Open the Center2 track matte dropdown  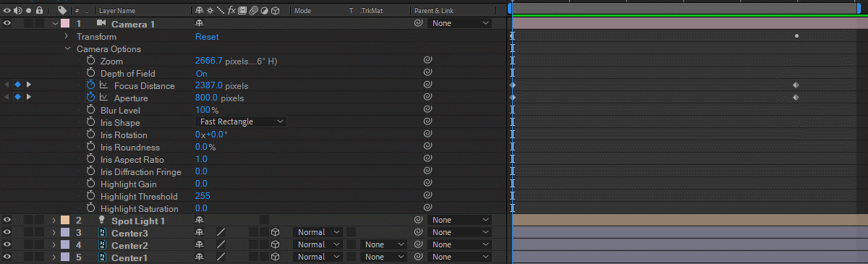[384, 244]
